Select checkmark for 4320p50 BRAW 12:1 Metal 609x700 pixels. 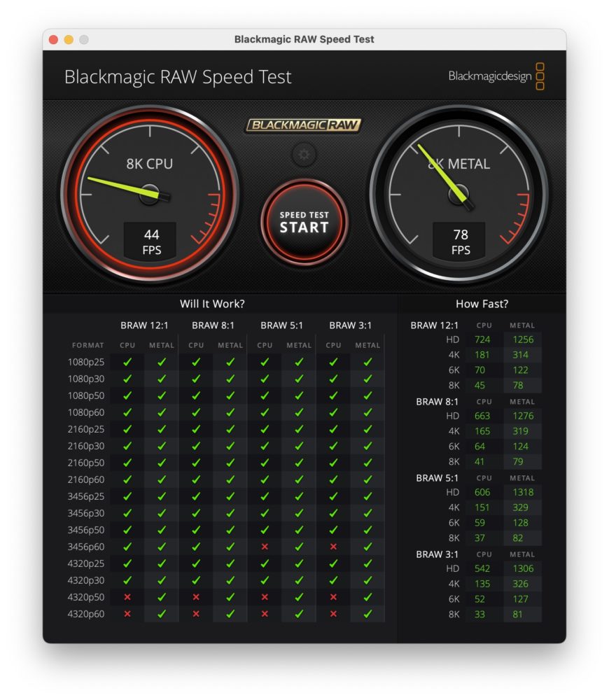[x=162, y=597]
